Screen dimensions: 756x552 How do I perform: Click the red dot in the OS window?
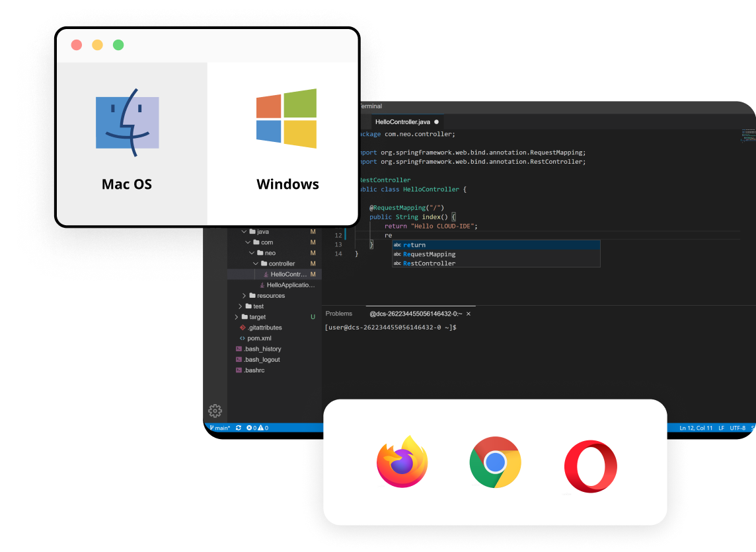77,45
